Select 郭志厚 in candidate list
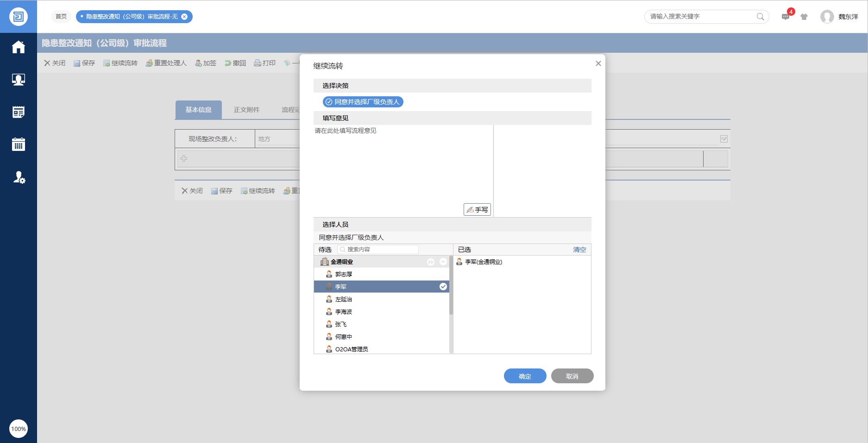The height and width of the screenshot is (443, 868). (x=382, y=275)
